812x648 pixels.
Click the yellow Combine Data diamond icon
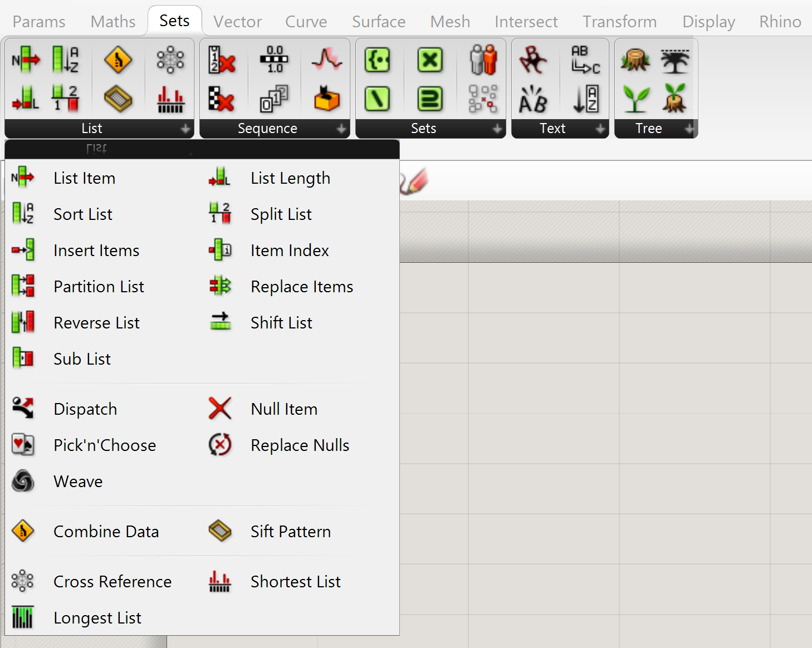(x=118, y=60)
